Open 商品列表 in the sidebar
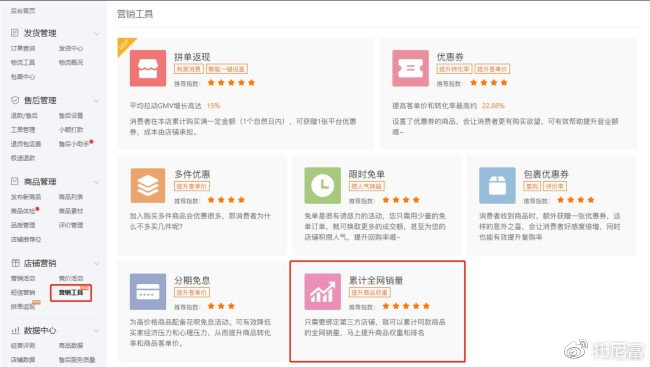 coord(71,197)
